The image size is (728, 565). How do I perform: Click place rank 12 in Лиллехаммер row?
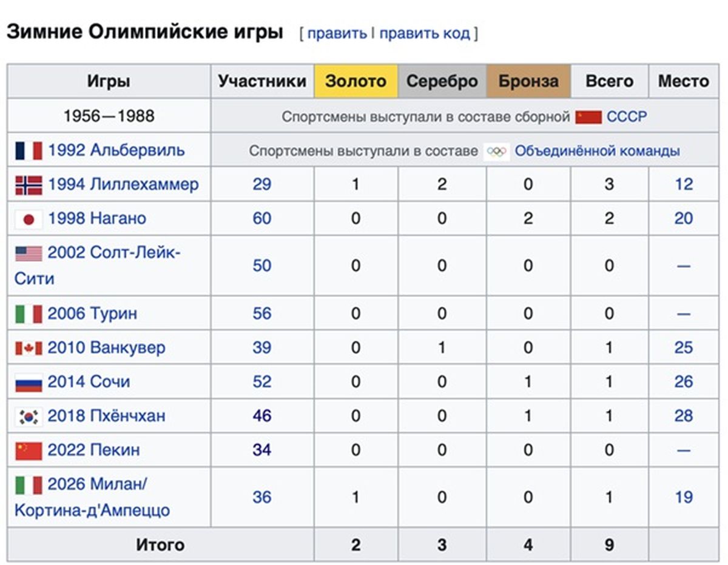(684, 184)
